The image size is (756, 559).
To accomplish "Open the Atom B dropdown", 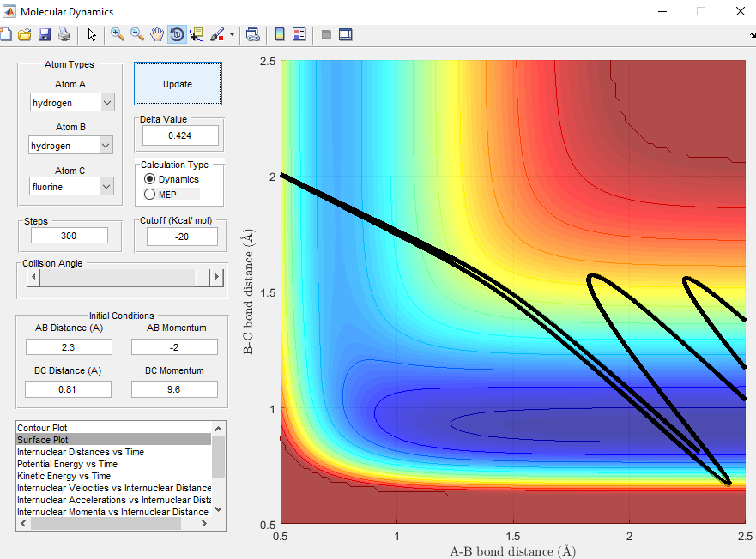I will pos(71,146).
